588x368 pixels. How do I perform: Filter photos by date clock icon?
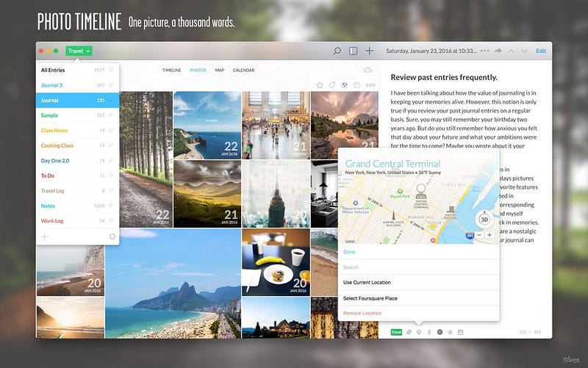356,85
